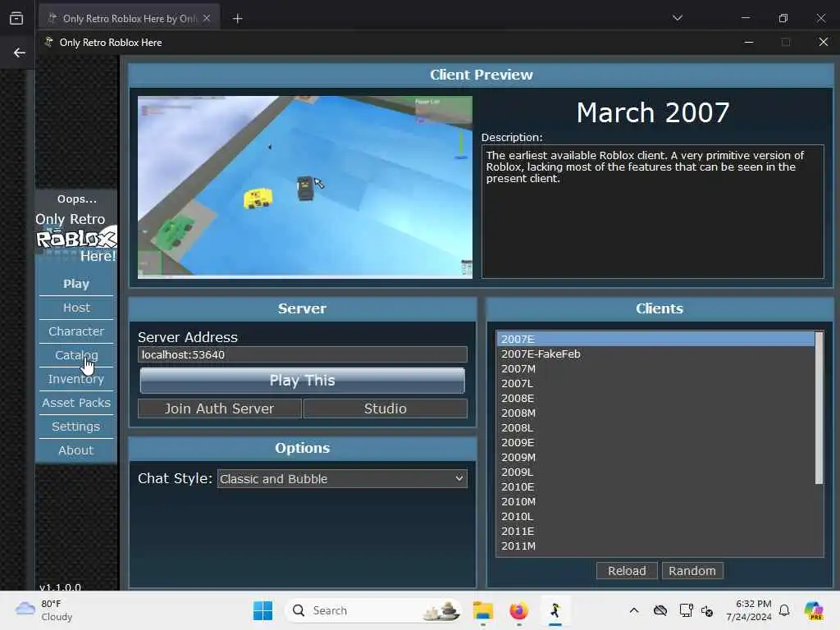This screenshot has width=840, height=630.
Task: Click the cloud sync tray icon
Action: pyautogui.click(x=660, y=610)
